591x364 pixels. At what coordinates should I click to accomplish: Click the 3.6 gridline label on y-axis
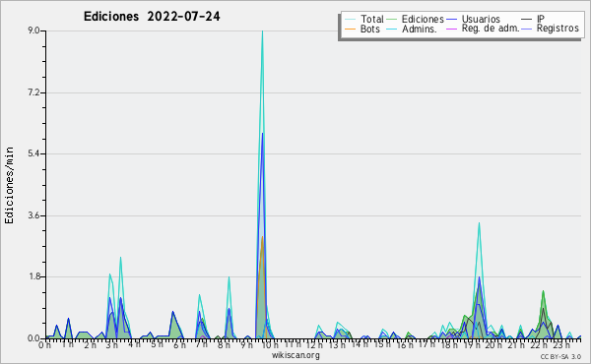click(33, 215)
